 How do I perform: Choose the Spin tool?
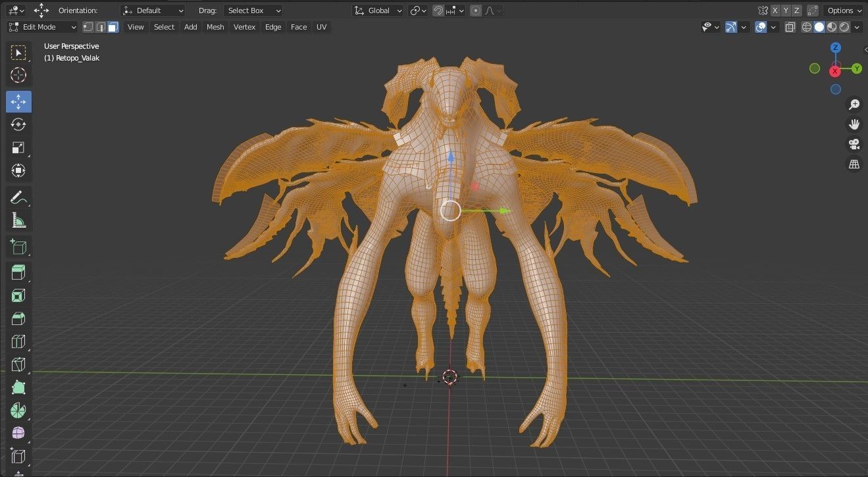point(18,411)
